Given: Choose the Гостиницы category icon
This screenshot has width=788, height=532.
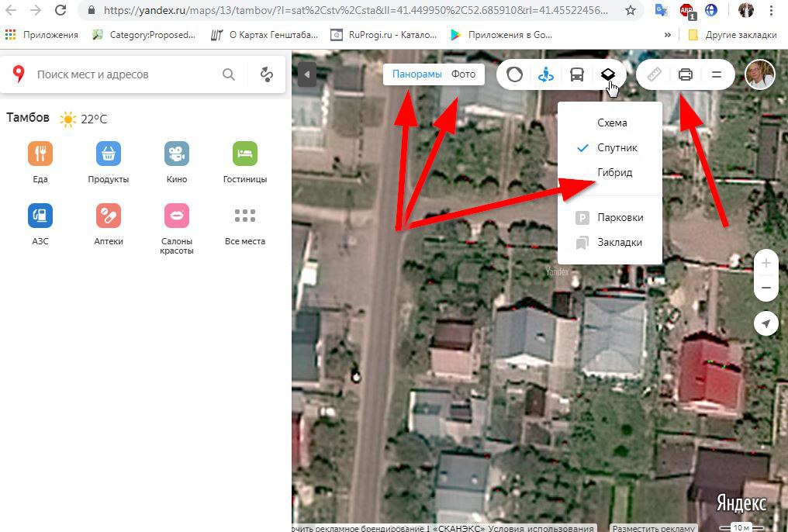Looking at the screenshot, I should pos(245,154).
